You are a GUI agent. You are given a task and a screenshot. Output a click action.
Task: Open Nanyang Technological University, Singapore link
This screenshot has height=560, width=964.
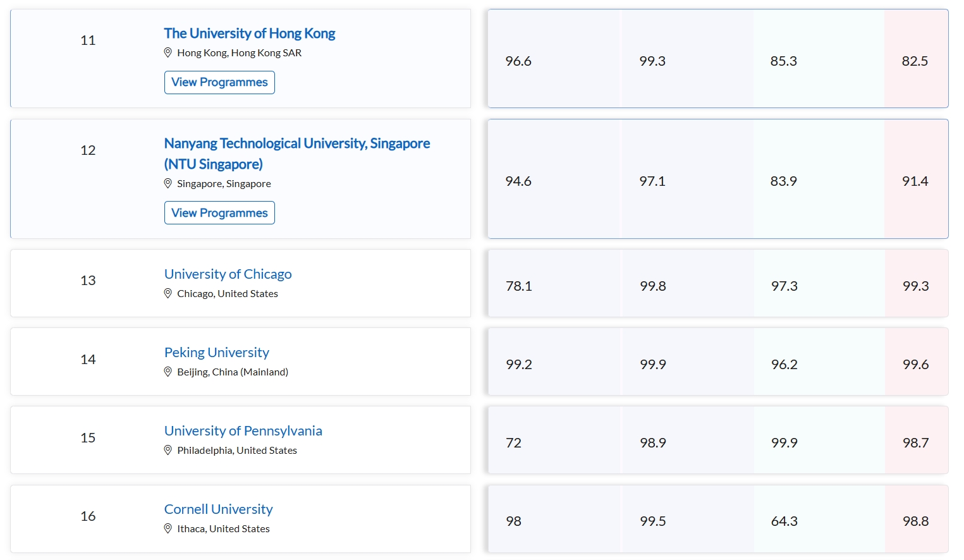297,154
